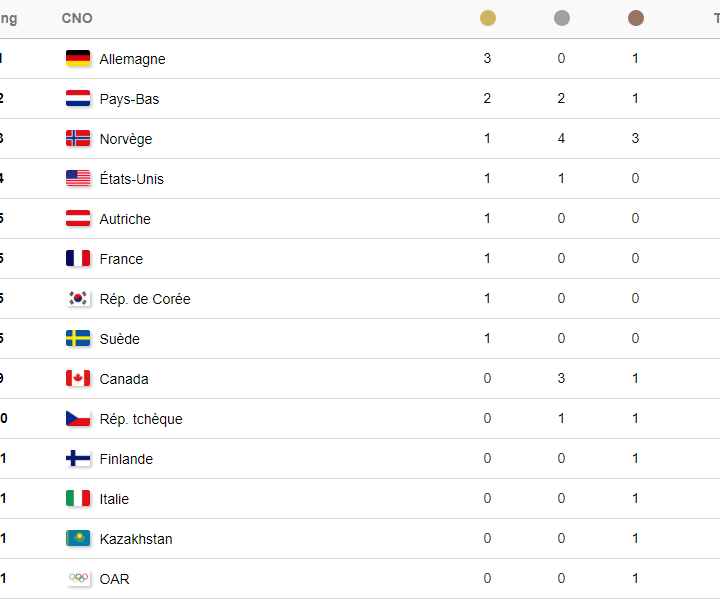Click Canada's silver medal count 3
Image resolution: width=720 pixels, height=599 pixels.
[x=561, y=379]
